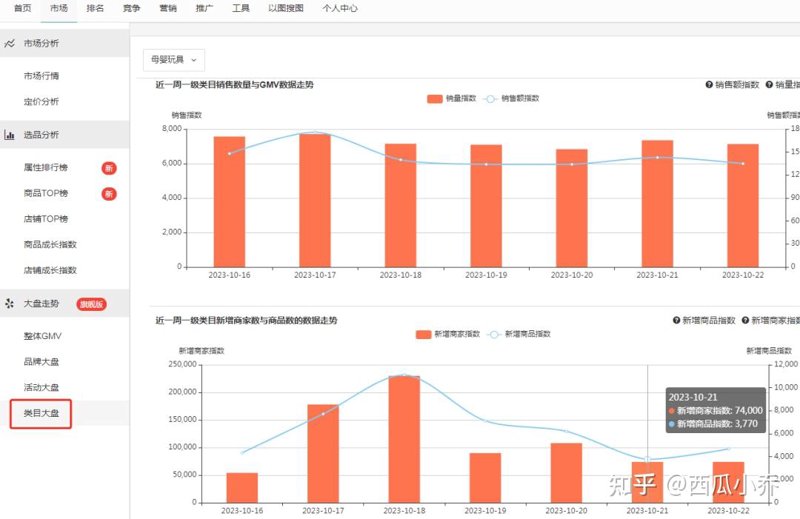Click the 新 badge beside 属性排行榜

(109, 168)
